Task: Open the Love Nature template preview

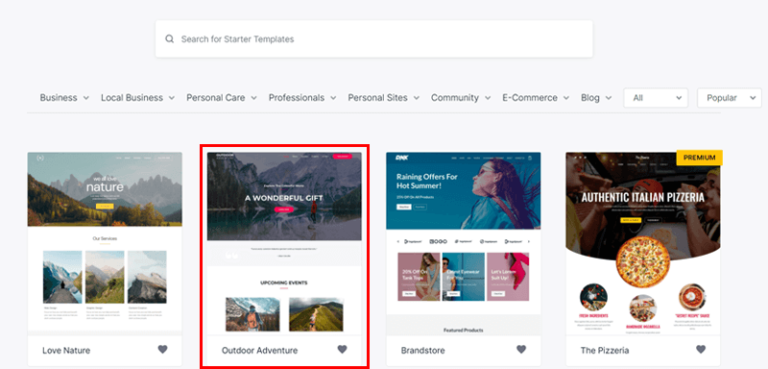Action: point(105,244)
